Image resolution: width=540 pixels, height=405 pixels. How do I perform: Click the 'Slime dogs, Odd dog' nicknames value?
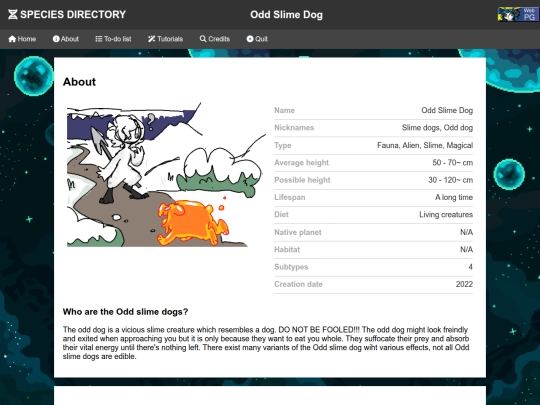pyautogui.click(x=437, y=128)
